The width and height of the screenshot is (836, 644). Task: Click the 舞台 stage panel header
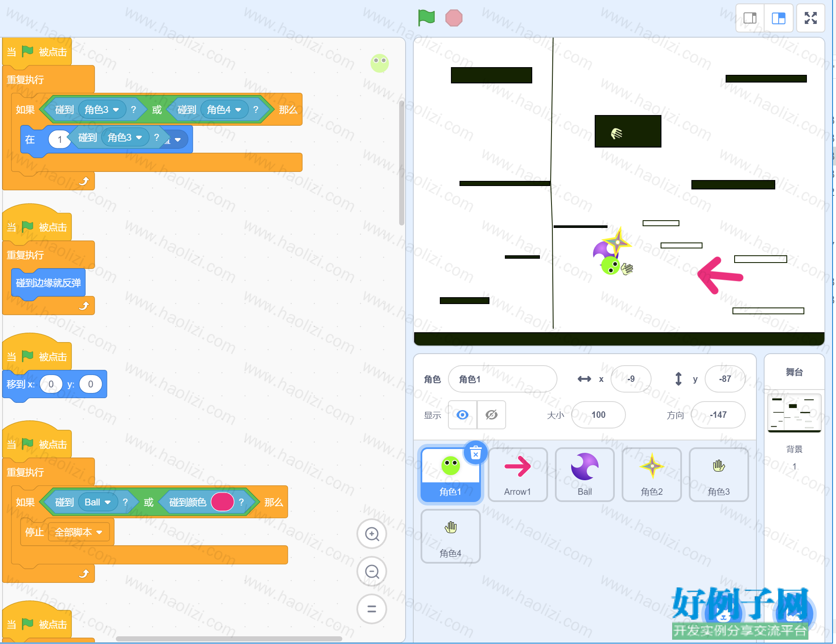(794, 372)
